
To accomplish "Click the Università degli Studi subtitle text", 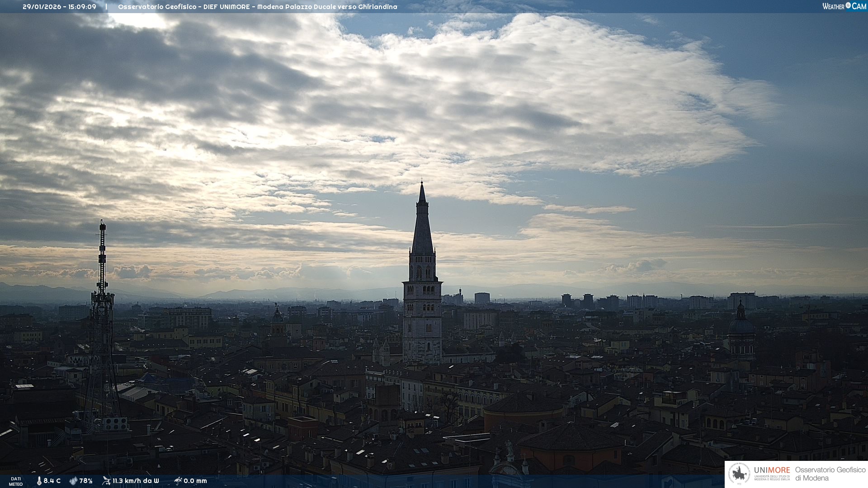I will [772, 478].
